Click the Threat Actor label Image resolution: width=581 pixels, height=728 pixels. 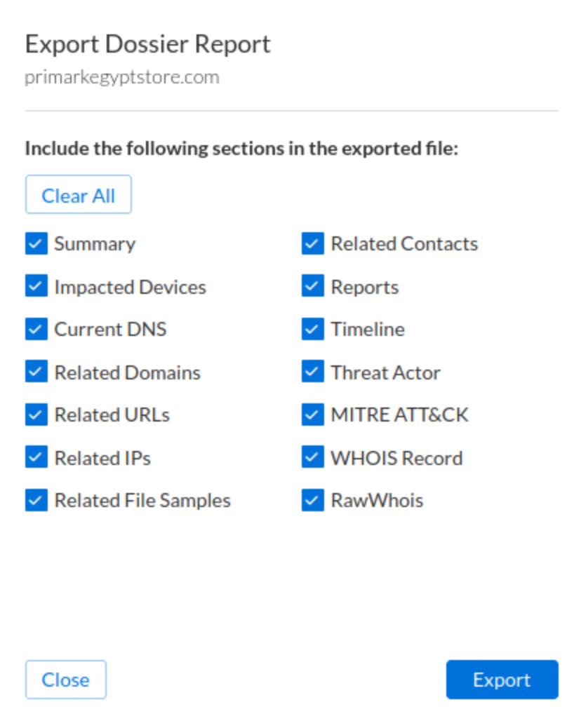[x=385, y=372]
